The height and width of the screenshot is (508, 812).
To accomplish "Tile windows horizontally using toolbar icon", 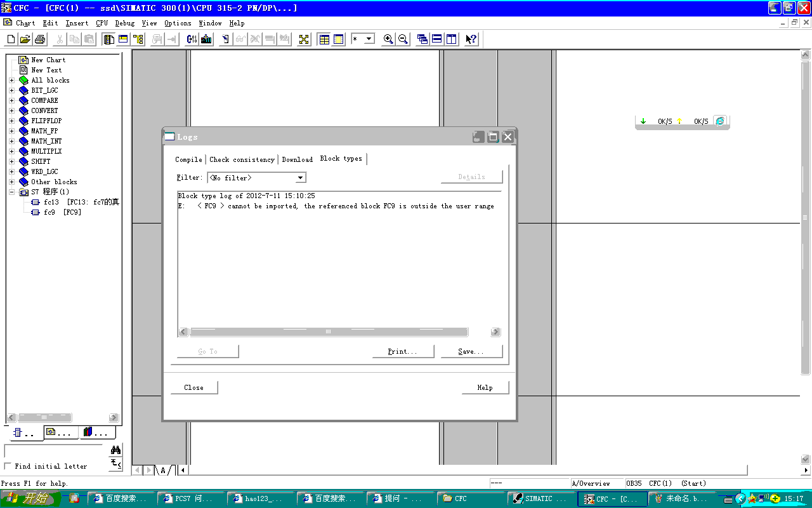I will point(436,39).
